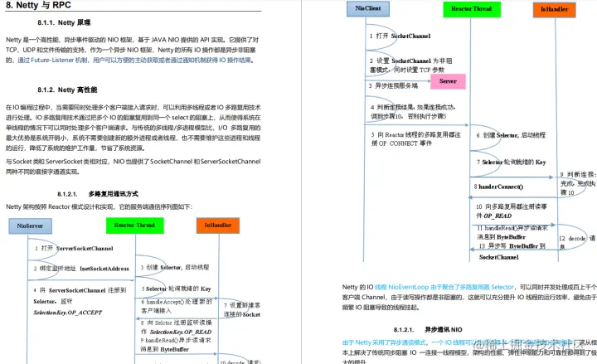The image size is (597, 364).
Task: Click the text "SelectionKey.OP_ACCEPT"
Action: (x=68, y=313)
